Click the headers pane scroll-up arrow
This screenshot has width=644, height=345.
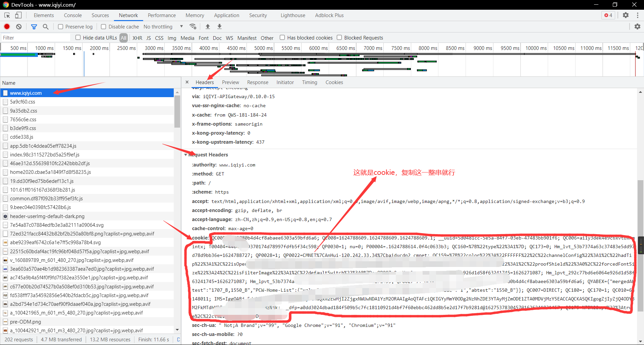[640, 92]
